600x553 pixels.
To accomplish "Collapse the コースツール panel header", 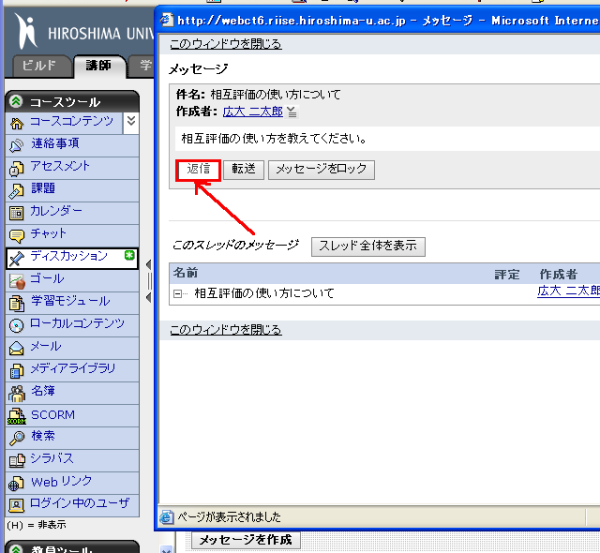I will coord(16,101).
